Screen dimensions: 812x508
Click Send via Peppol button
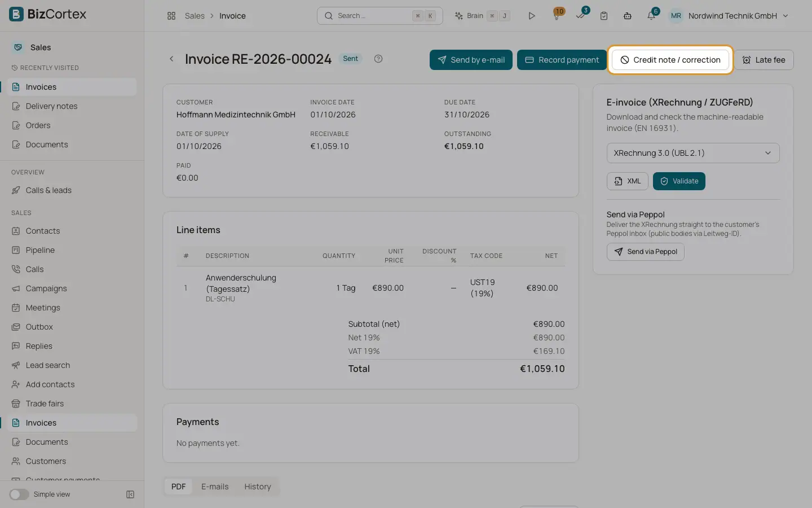pos(646,252)
